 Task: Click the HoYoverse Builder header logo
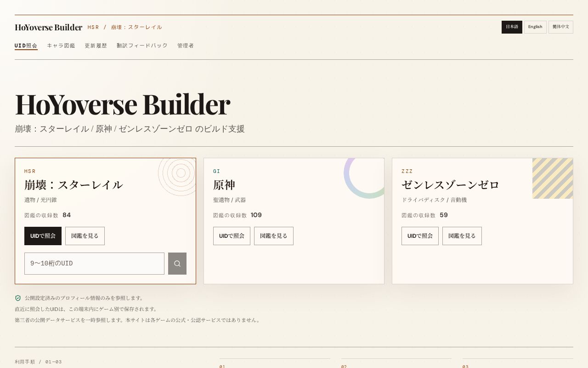(x=48, y=27)
